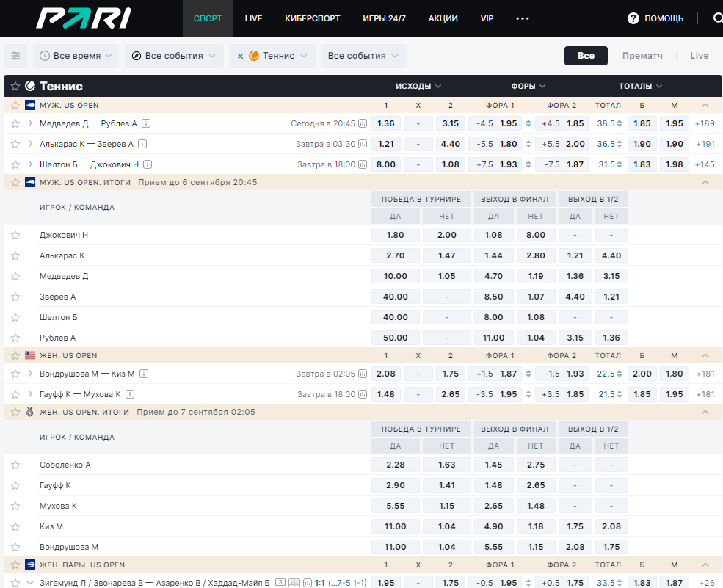Click the medal icon for ЖЕН. US OPEN. ИТОГИ

coord(30,412)
